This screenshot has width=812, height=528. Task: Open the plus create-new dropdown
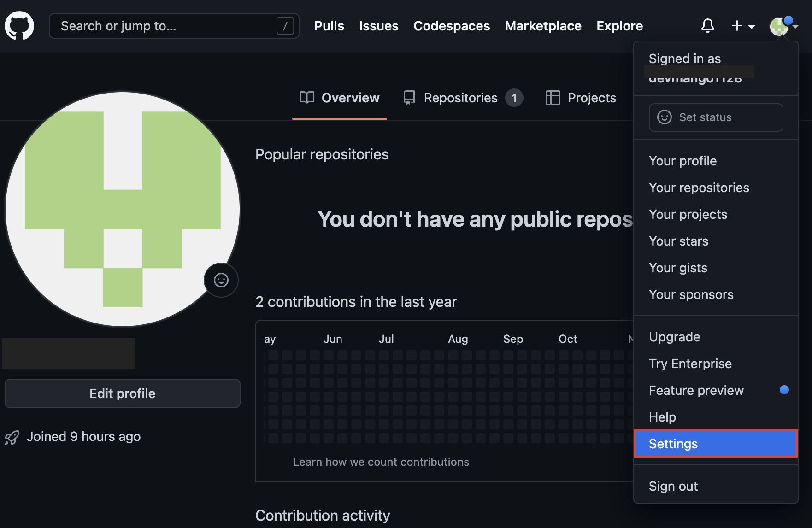pos(743,26)
